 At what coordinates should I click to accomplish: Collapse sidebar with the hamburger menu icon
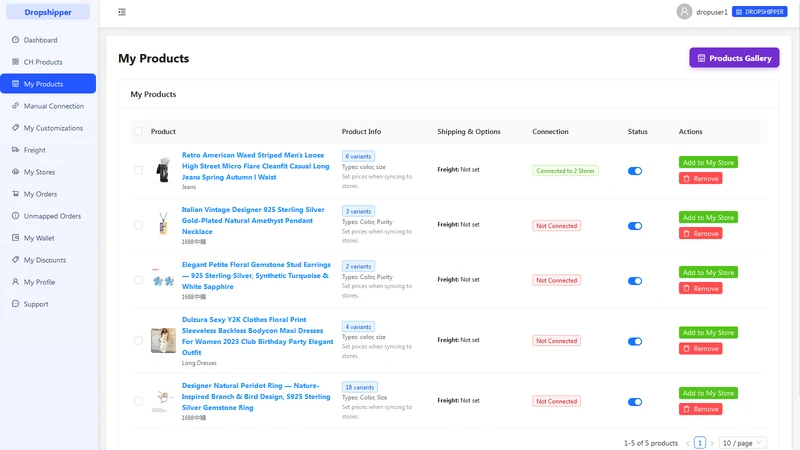pos(122,12)
